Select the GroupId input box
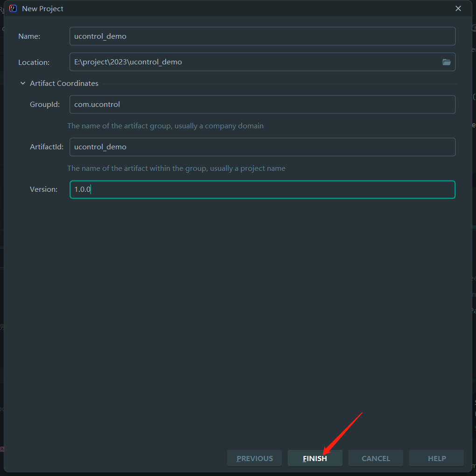Viewport: 476px width, 476px height. point(262,105)
